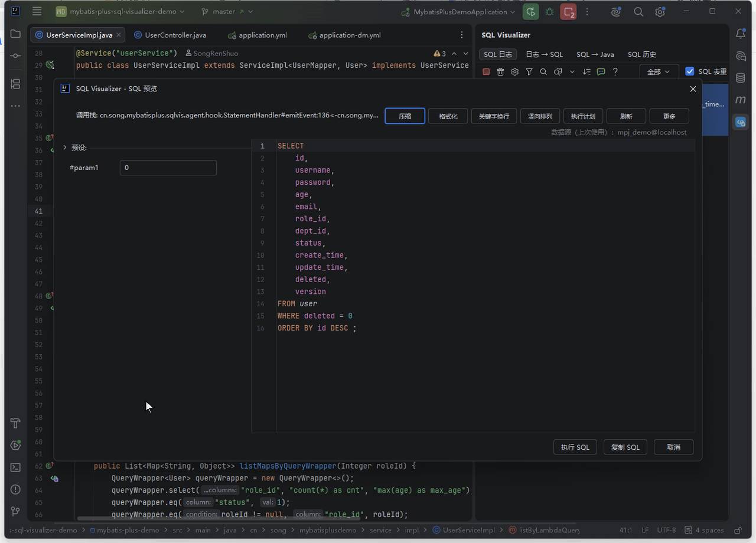Click the 竖向排列 button
The height and width of the screenshot is (543, 756).
tap(540, 116)
